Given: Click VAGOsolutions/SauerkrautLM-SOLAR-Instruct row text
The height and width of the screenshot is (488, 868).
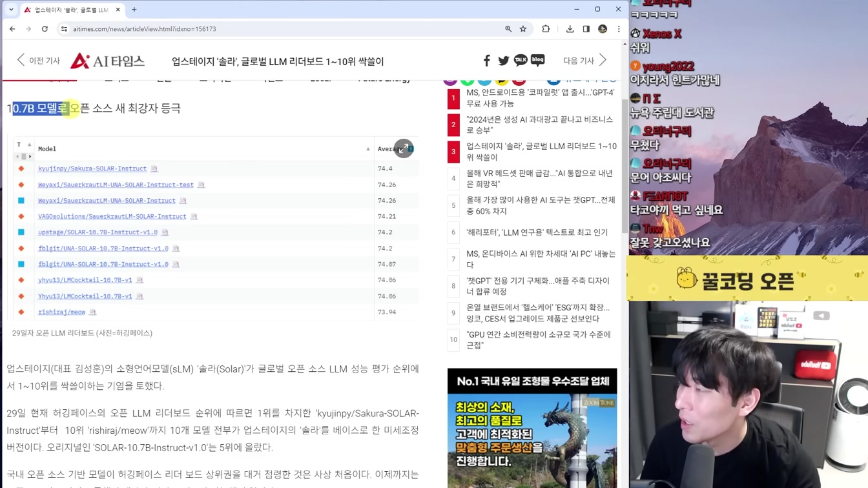Looking at the screenshot, I should coord(112,216).
